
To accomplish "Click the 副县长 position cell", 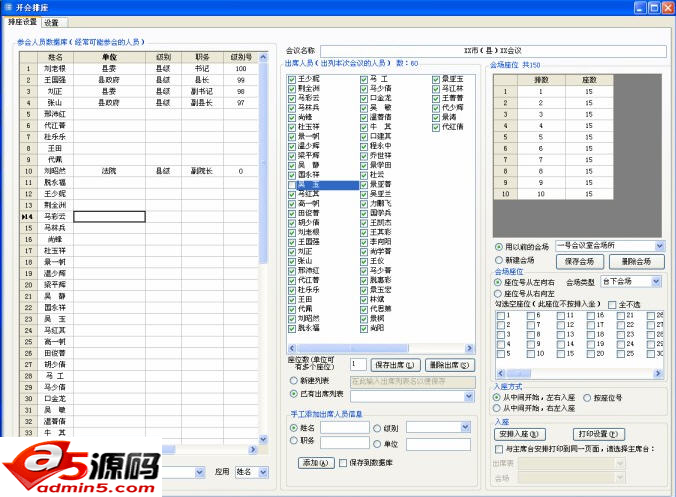I will click(202, 103).
